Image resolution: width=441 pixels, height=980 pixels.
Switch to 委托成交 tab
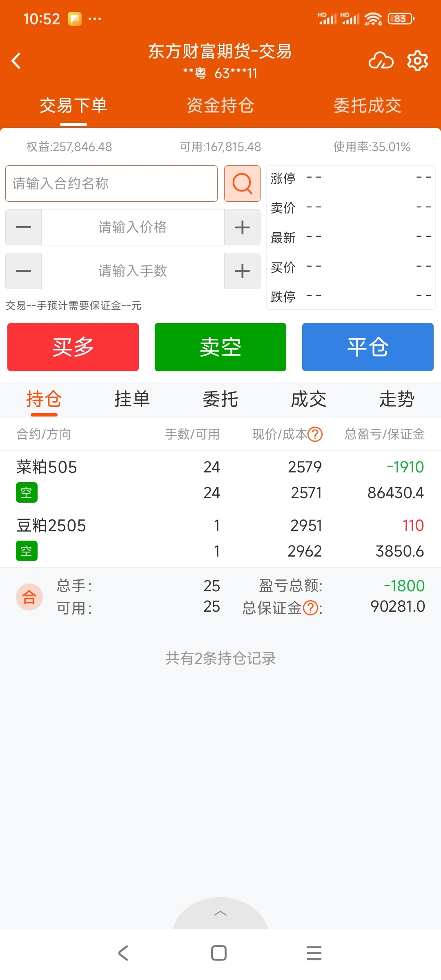coord(367,106)
